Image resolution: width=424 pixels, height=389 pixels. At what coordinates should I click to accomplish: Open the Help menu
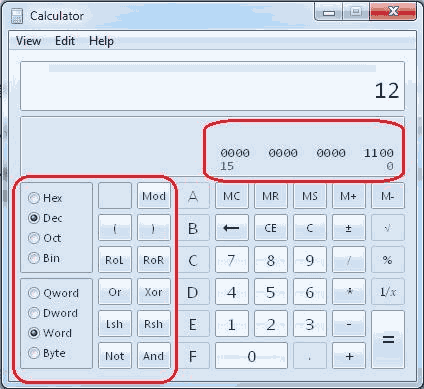pyautogui.click(x=101, y=41)
